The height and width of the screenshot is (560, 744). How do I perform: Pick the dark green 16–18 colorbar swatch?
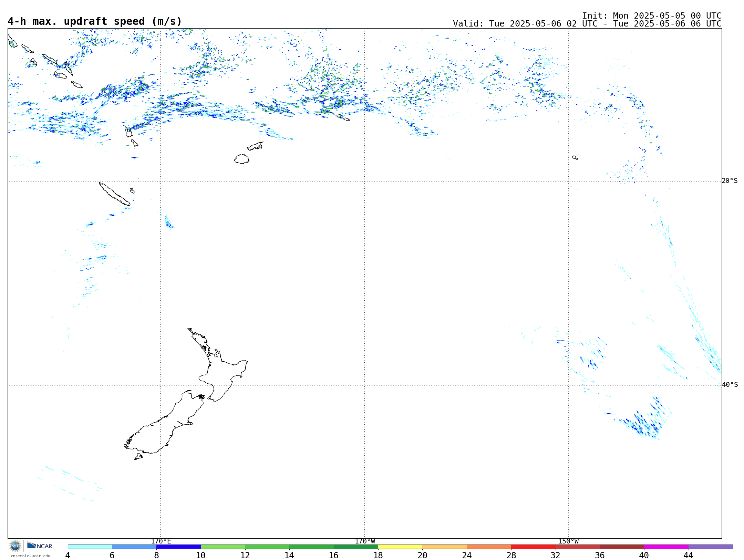(x=356, y=547)
